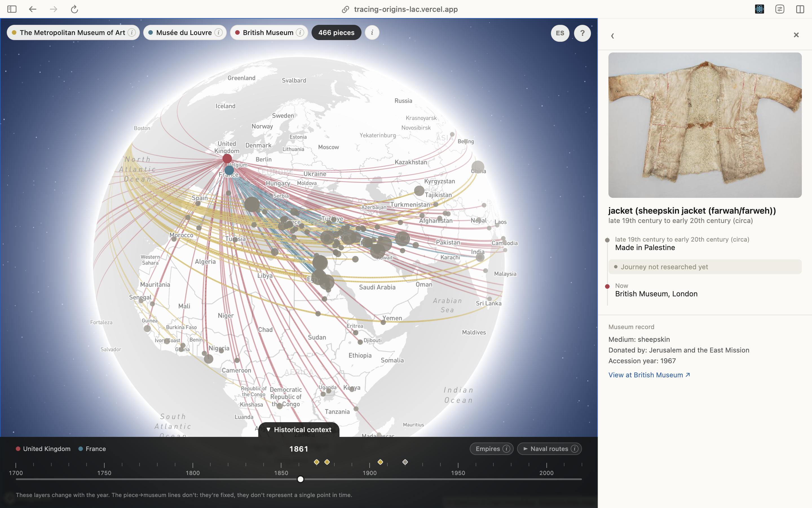812x508 pixels.
Task: Reload the page
Action: click(74, 9)
